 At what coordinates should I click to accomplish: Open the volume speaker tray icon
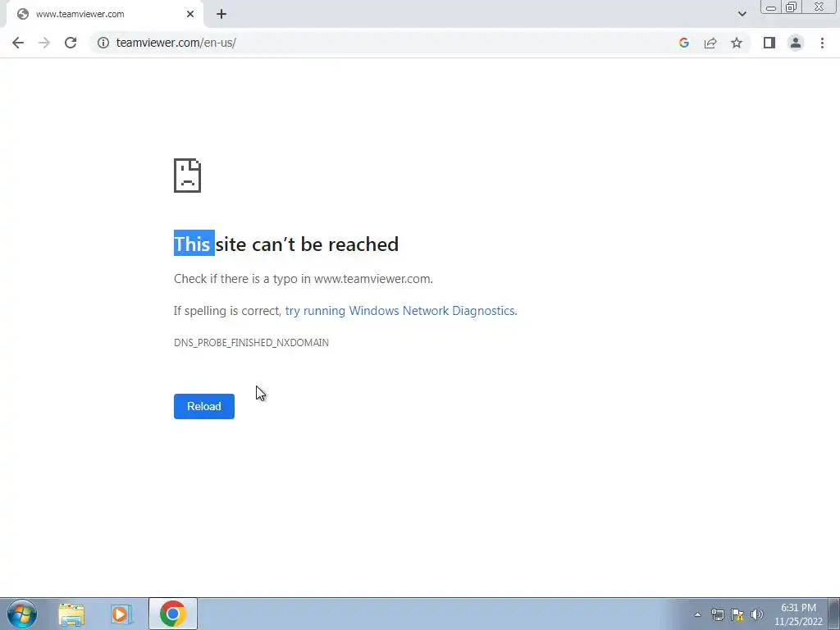(757, 614)
